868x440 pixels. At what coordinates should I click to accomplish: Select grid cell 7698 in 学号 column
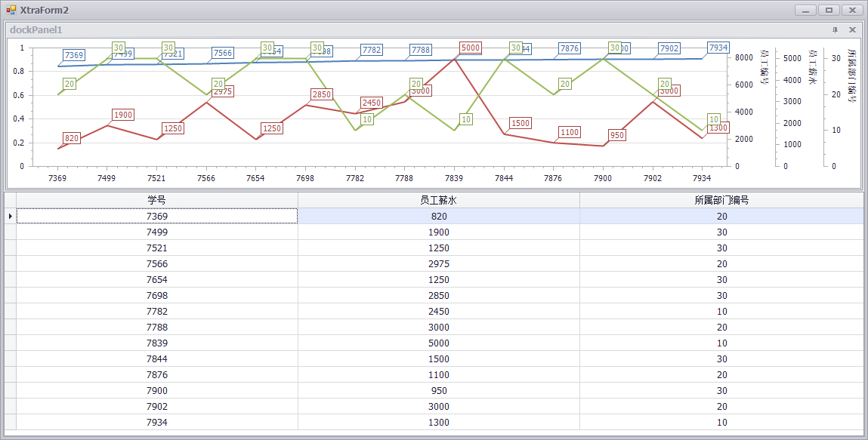pos(156,295)
